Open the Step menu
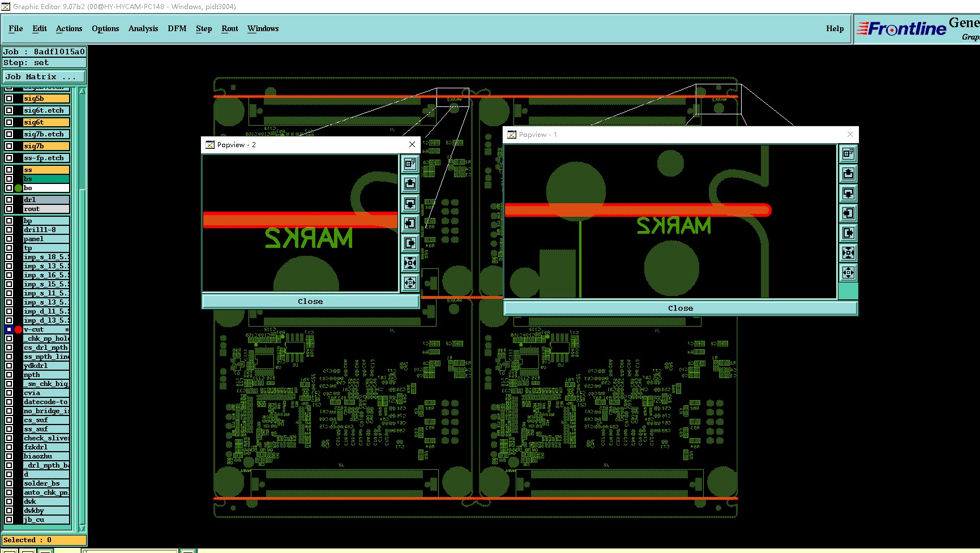This screenshot has width=980, height=553. [x=204, y=28]
